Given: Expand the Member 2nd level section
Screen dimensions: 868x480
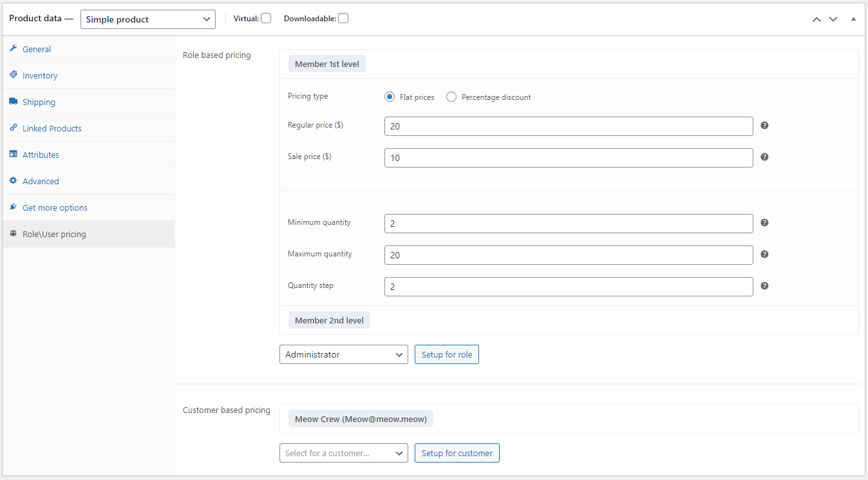Looking at the screenshot, I should [x=329, y=320].
